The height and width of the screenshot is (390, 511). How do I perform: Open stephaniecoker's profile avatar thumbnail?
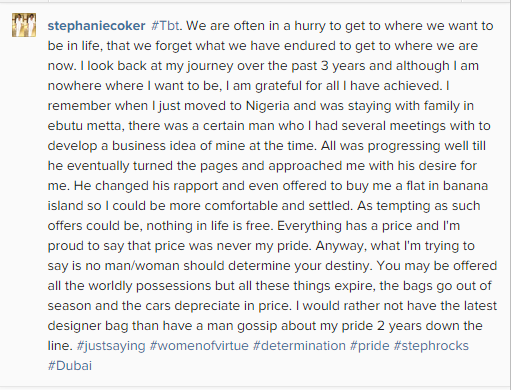[x=24, y=25]
